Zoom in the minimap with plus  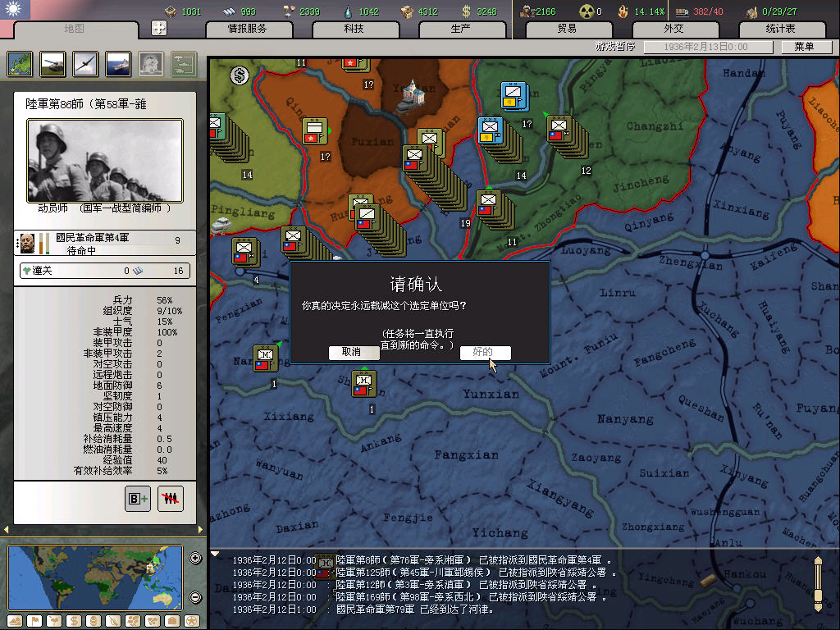tap(195, 559)
